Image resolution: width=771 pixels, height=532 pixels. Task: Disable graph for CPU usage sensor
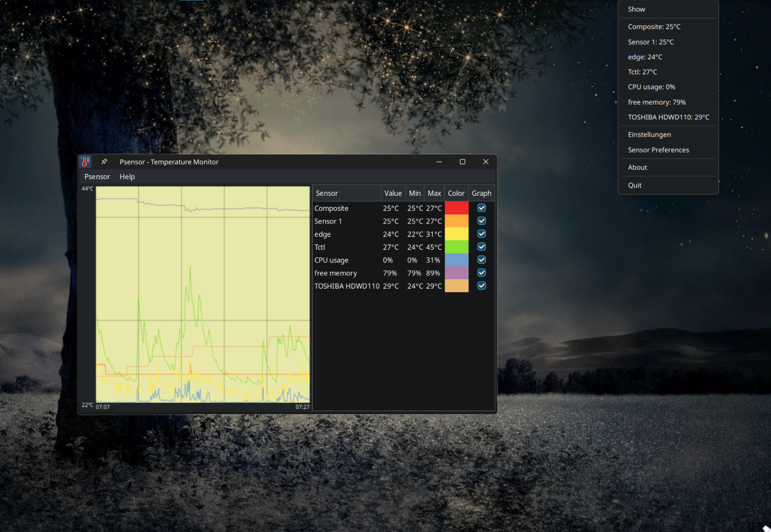point(481,260)
